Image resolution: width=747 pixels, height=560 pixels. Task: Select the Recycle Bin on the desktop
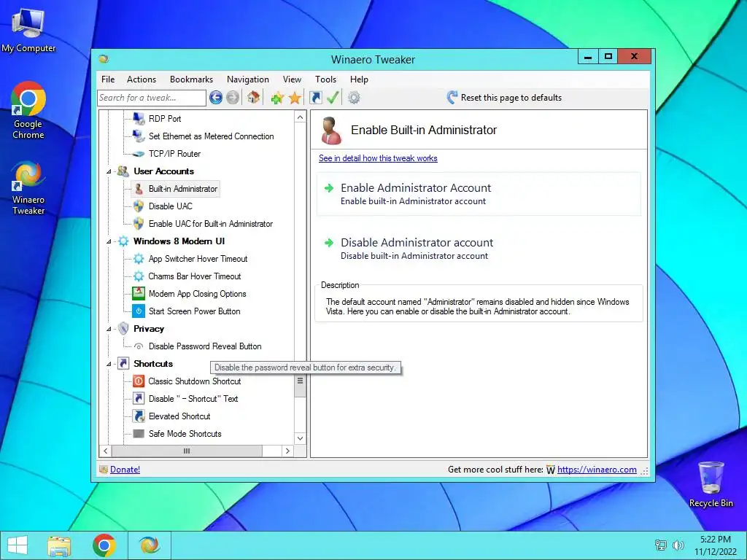(711, 484)
